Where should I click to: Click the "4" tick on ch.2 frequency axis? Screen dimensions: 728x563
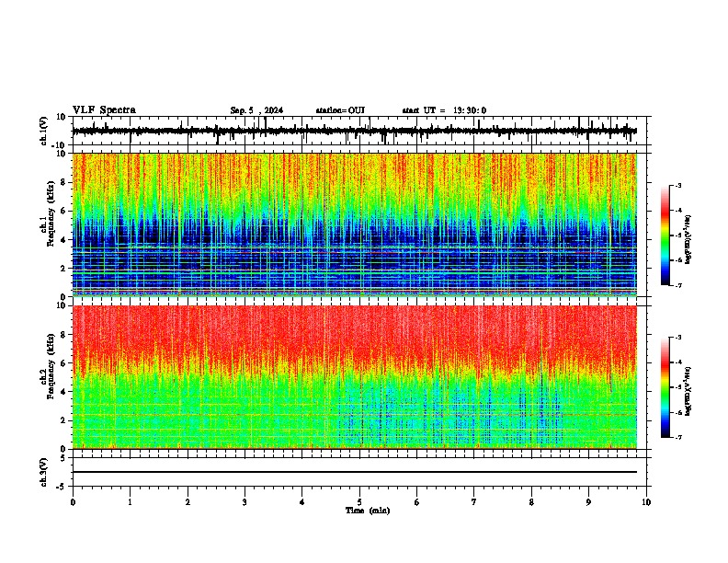coord(63,392)
